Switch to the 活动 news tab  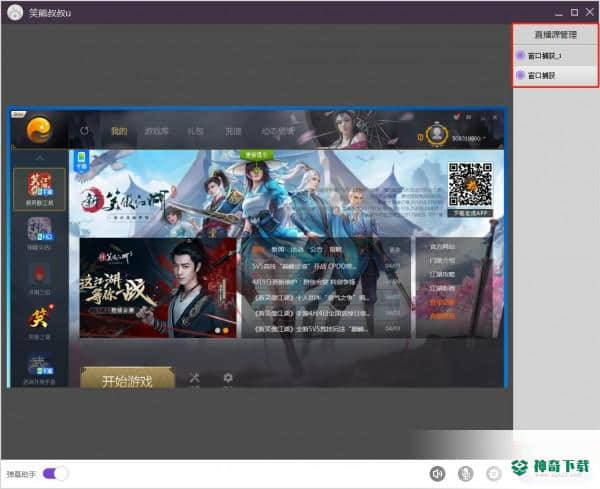(297, 249)
